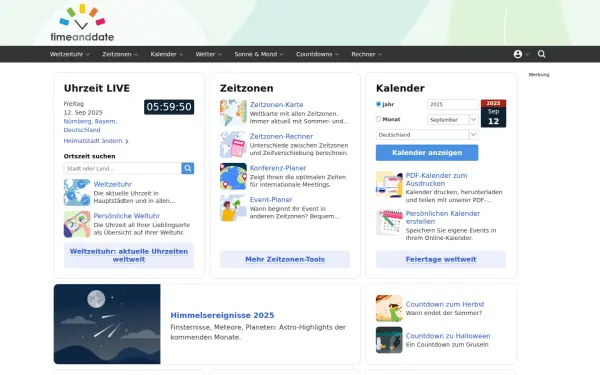Screen dimensions: 600x375
Task: Open the Persönliche Weltuhr link
Action: tap(127, 216)
